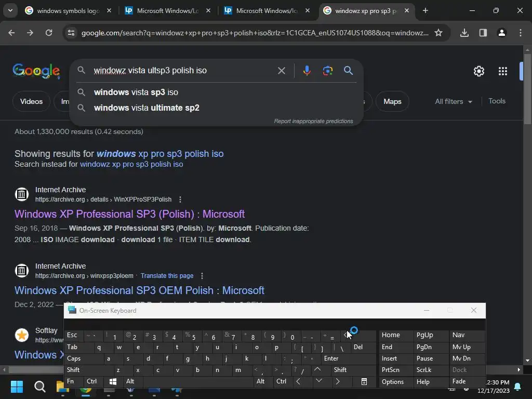Open the tab search dropdown arrow
The image size is (532, 399).
pyautogui.click(x=10, y=10)
